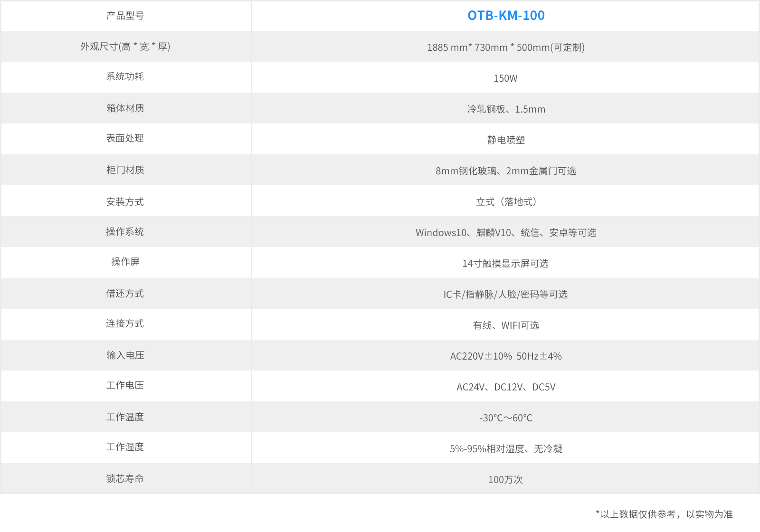Click the 以上数据仅供参考 footnote text
This screenshot has height=532, width=760.
coord(664,514)
